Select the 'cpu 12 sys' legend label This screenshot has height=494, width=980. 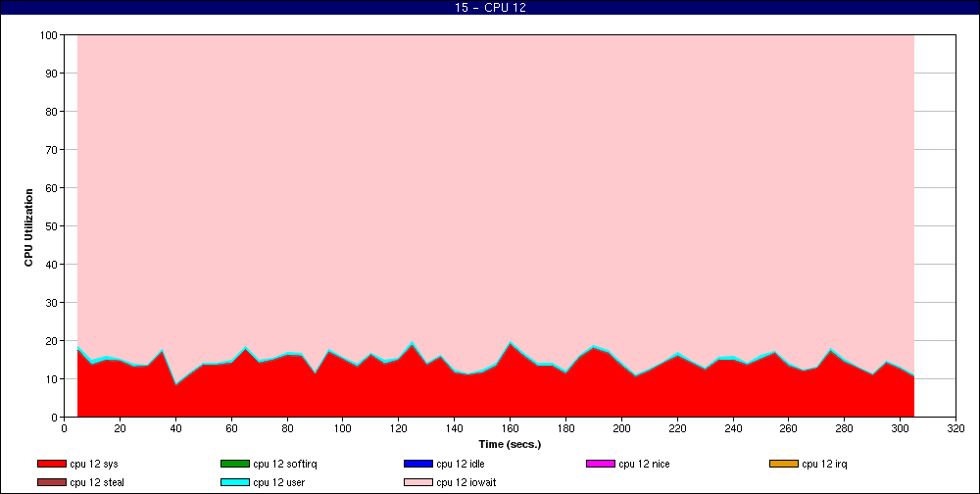(94, 465)
